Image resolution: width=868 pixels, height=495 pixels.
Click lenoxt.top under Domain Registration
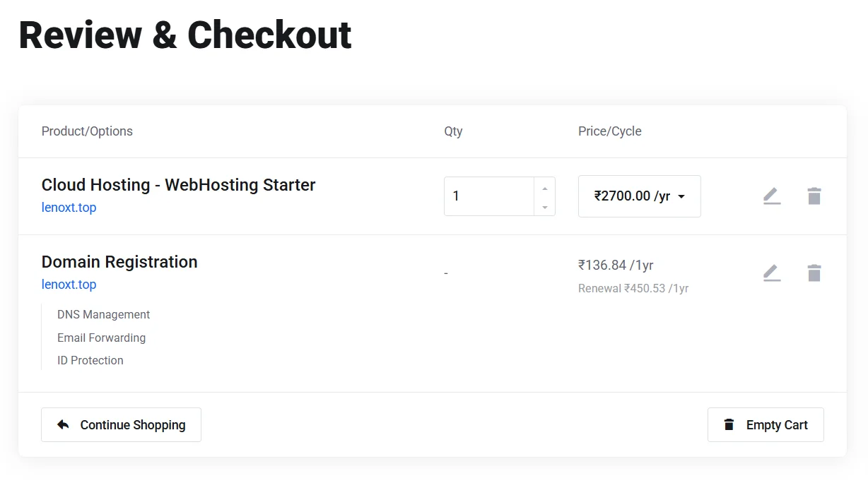(x=69, y=285)
